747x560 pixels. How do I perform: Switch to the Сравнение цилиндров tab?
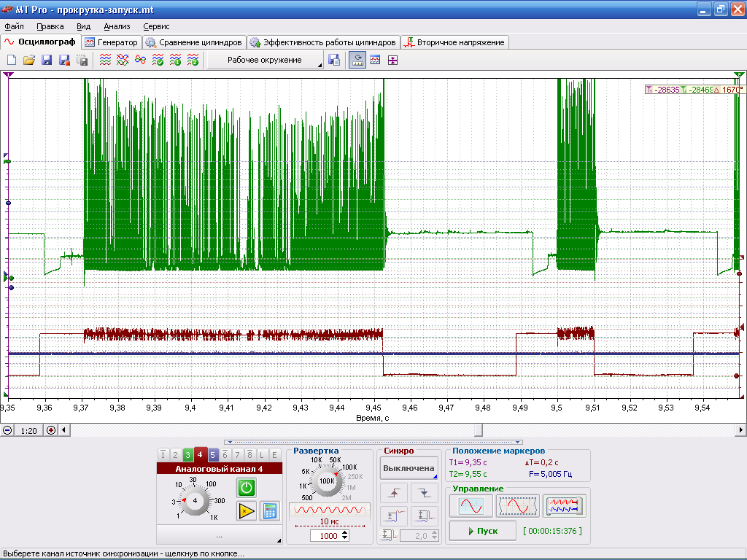point(194,42)
